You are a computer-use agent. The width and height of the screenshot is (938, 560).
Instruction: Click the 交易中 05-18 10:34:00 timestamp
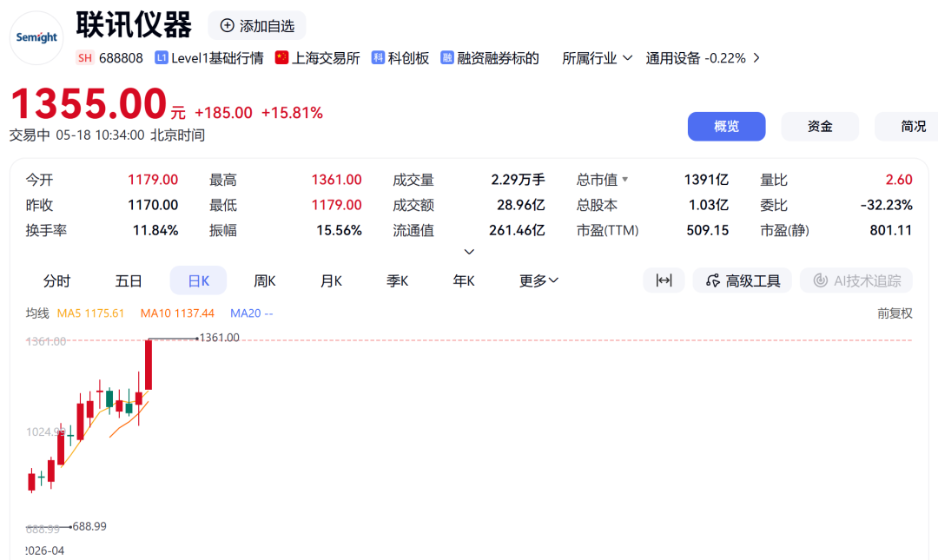pos(107,135)
